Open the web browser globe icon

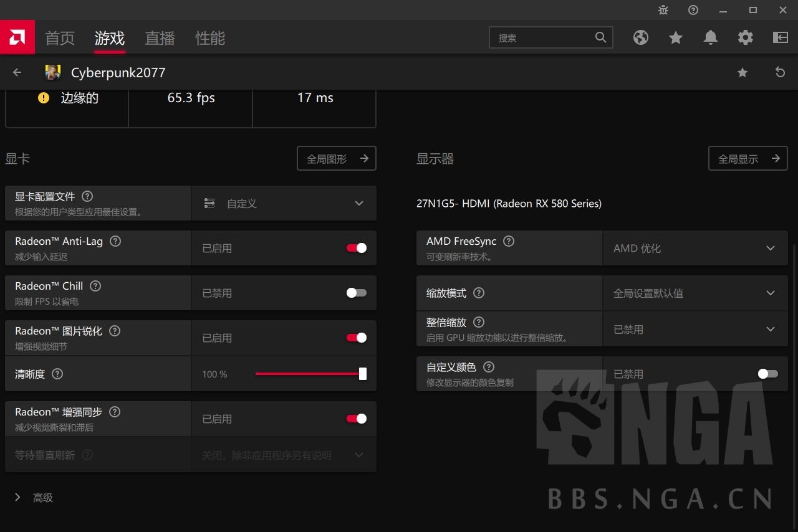click(x=640, y=37)
